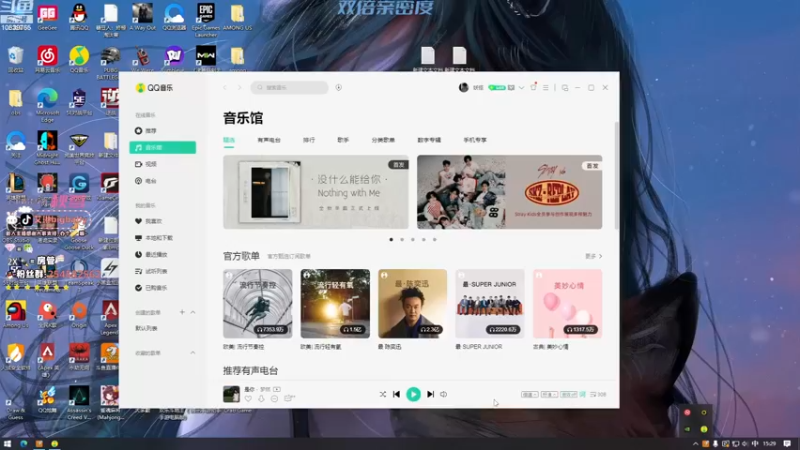This screenshot has height=450, width=800.
Task: Open the sound quality selector in player bar
Action: (549, 394)
